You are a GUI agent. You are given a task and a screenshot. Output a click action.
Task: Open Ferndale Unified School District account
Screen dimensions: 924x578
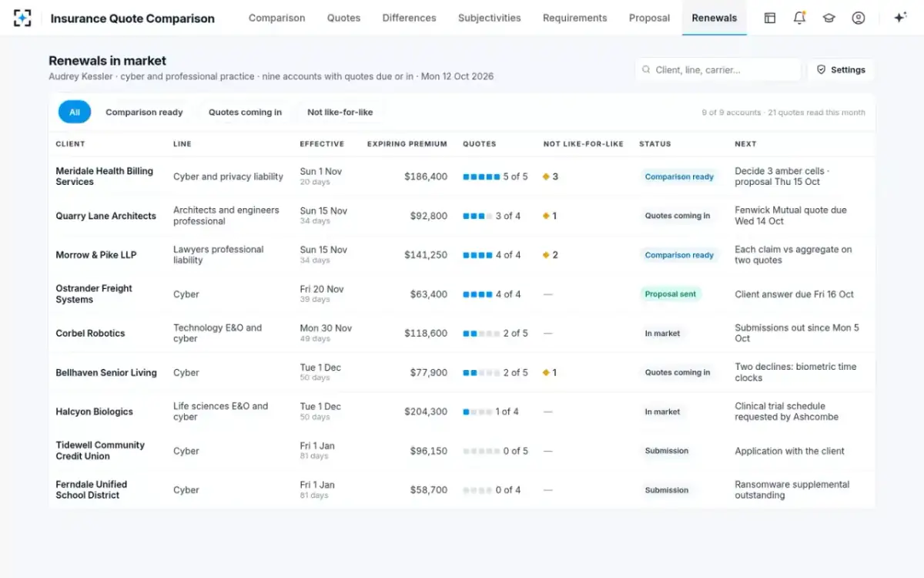pos(91,490)
